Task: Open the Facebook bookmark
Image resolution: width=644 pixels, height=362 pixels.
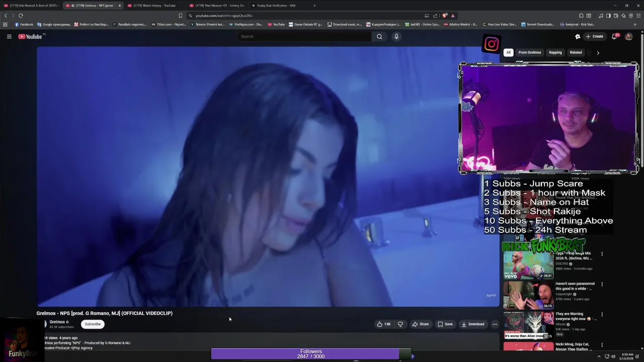Action: (x=24, y=24)
